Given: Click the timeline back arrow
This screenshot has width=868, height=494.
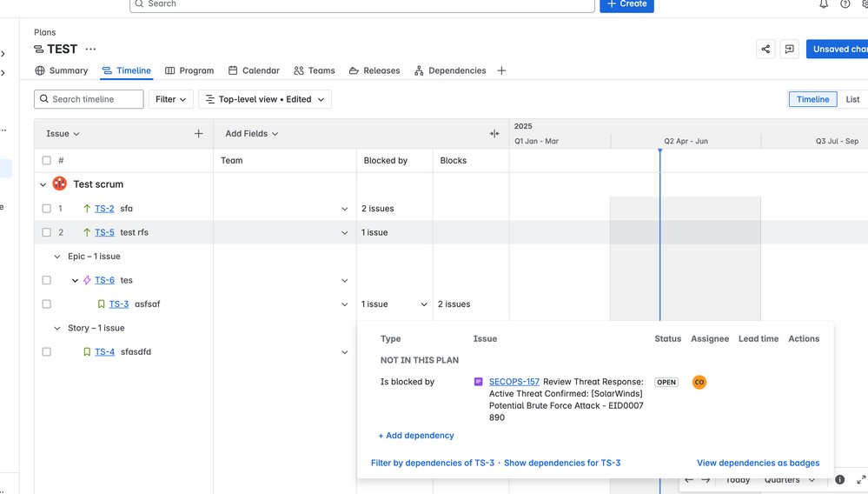Looking at the screenshot, I should click(689, 479).
